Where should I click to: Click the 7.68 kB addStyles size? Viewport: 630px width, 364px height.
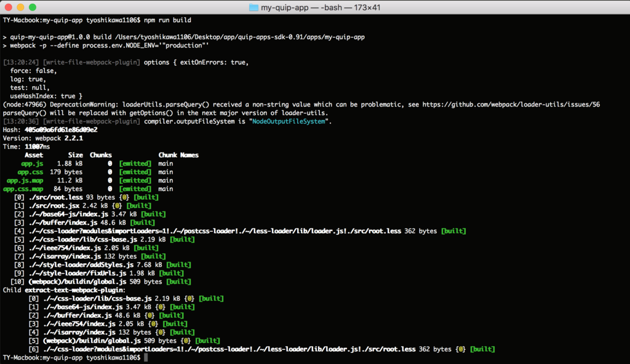[x=149, y=265]
